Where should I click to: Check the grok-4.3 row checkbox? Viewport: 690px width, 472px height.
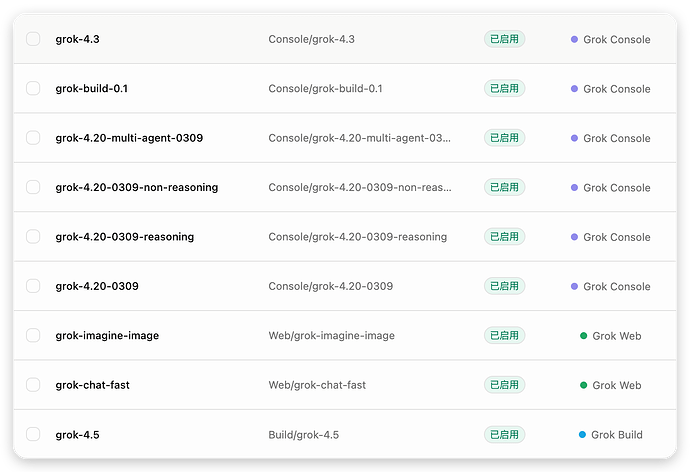tap(33, 39)
